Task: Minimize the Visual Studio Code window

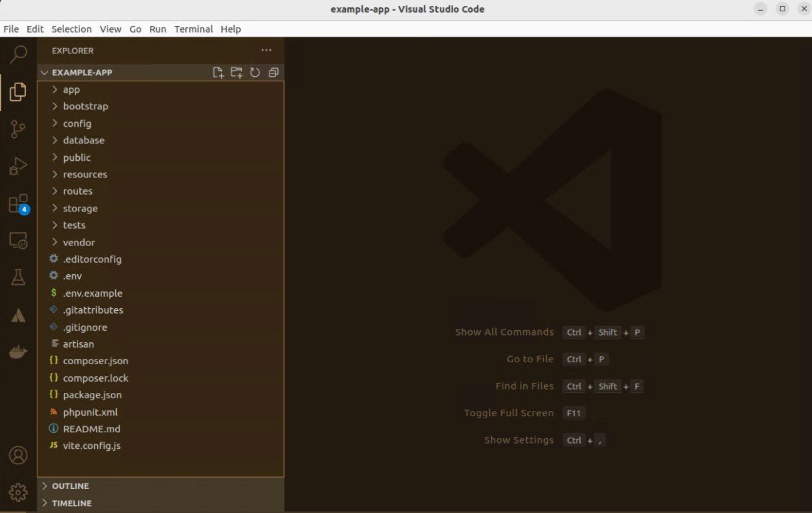Action: tap(761, 9)
